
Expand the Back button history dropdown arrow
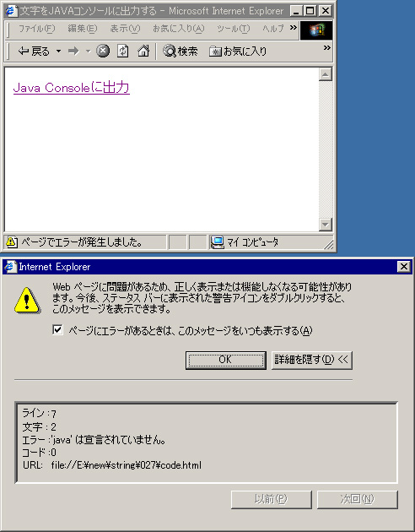point(58,52)
